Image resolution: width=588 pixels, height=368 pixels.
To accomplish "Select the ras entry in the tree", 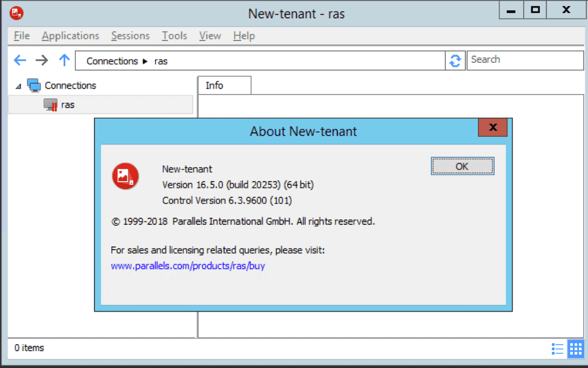I will coord(100,105).
